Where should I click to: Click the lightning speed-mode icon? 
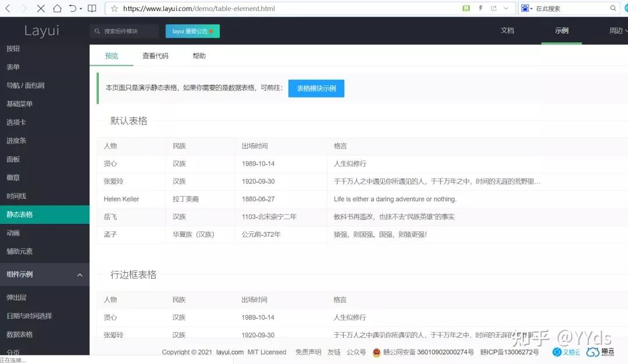pyautogui.click(x=480, y=8)
